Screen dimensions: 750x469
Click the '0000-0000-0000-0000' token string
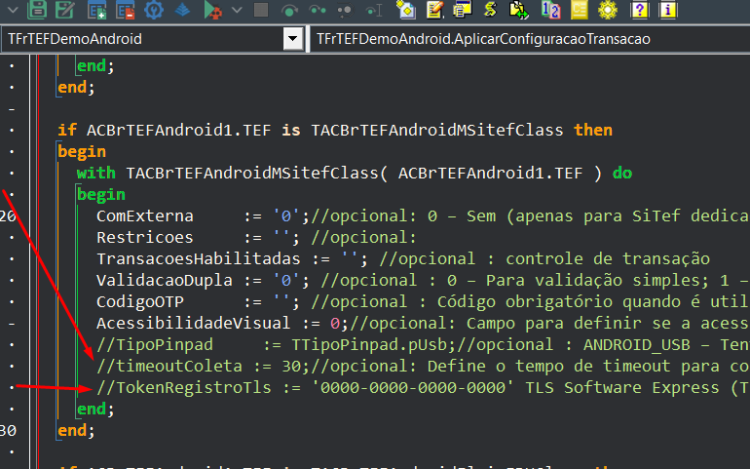click(412, 388)
